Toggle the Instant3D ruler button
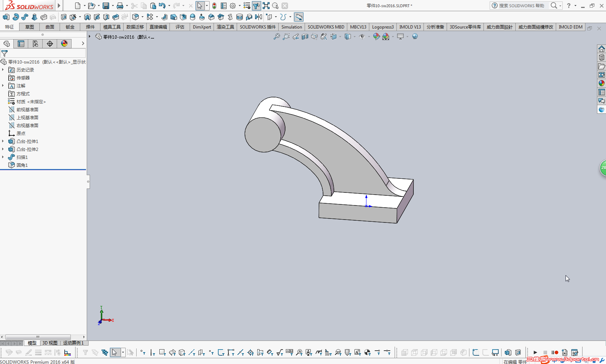This screenshot has width=606, height=364. tap(299, 17)
